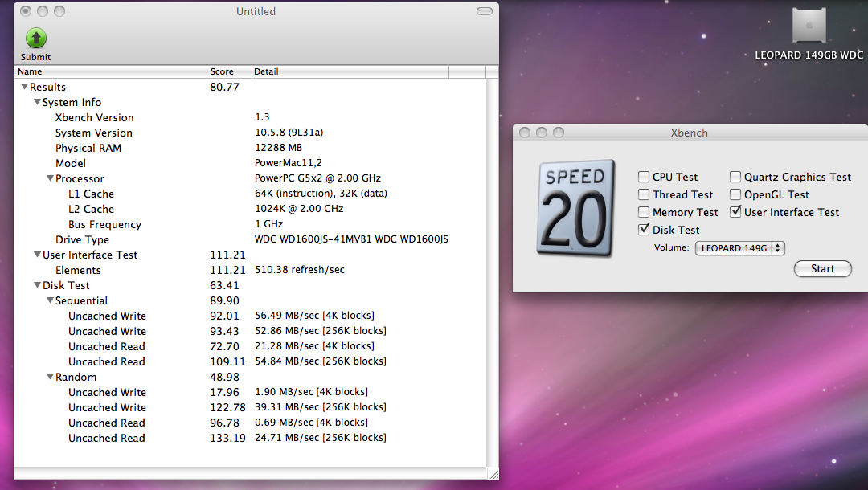The height and width of the screenshot is (490, 868).
Task: Open the Volume popup menu
Action: tap(740, 247)
